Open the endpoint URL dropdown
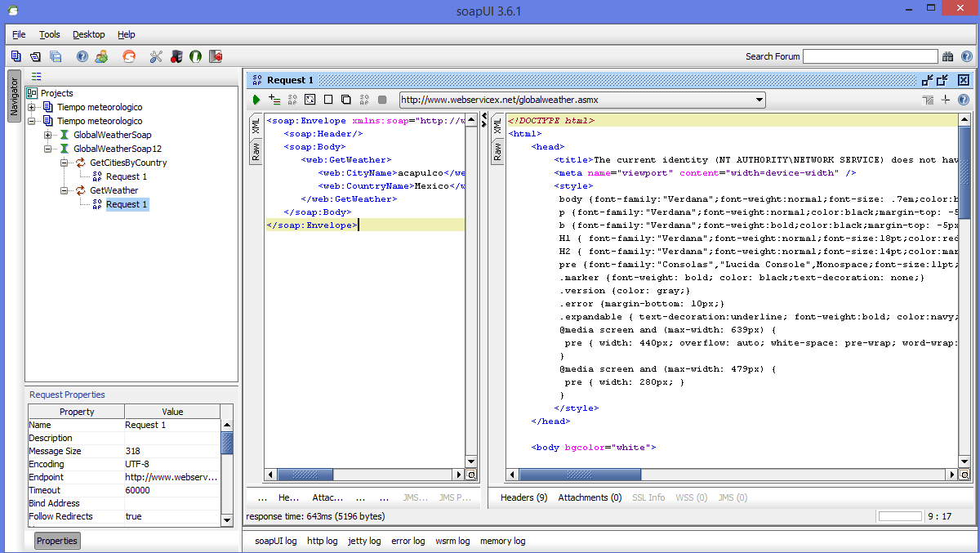980x553 pixels. tap(759, 100)
